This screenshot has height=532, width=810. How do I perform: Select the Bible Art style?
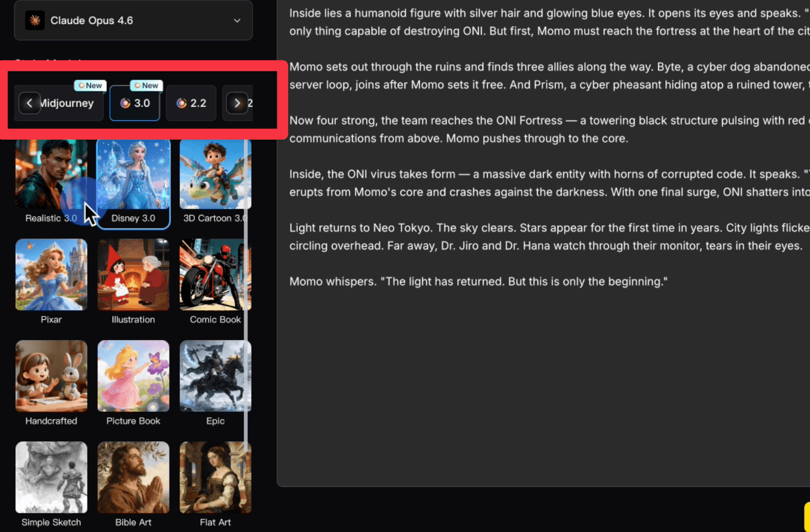coord(133,477)
